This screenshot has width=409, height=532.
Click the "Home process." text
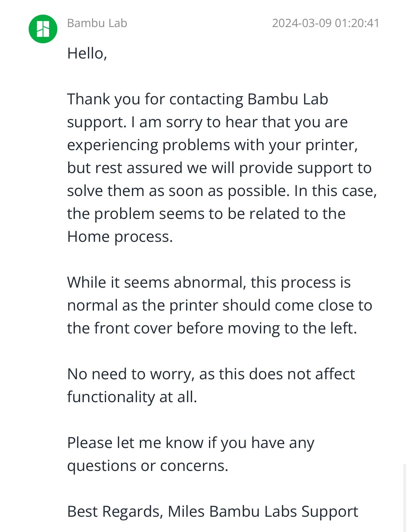point(120,237)
